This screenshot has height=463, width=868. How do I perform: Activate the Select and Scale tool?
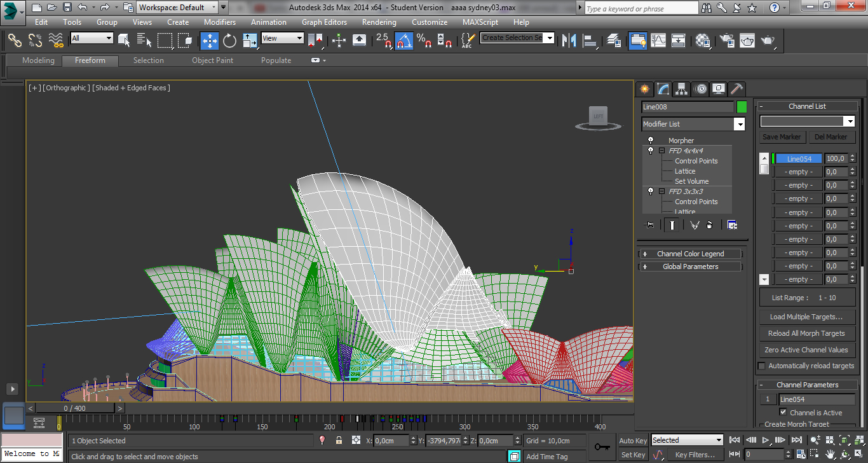[x=250, y=41]
